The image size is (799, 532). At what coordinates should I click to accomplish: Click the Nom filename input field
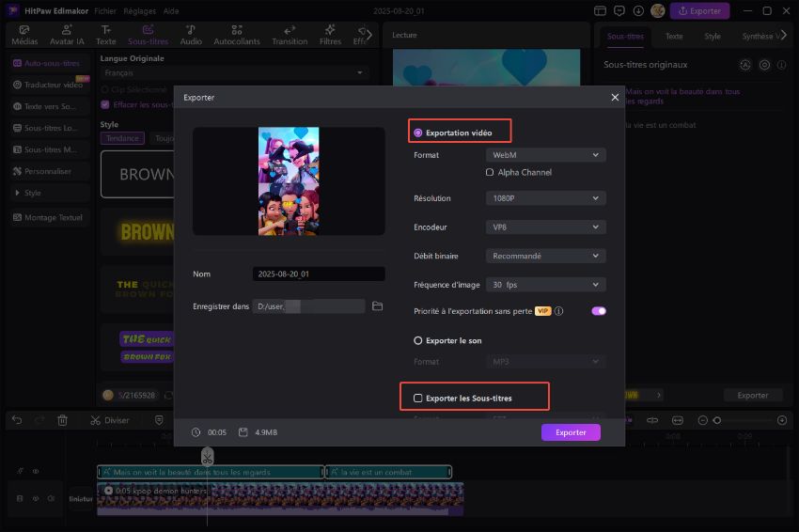tap(318, 274)
